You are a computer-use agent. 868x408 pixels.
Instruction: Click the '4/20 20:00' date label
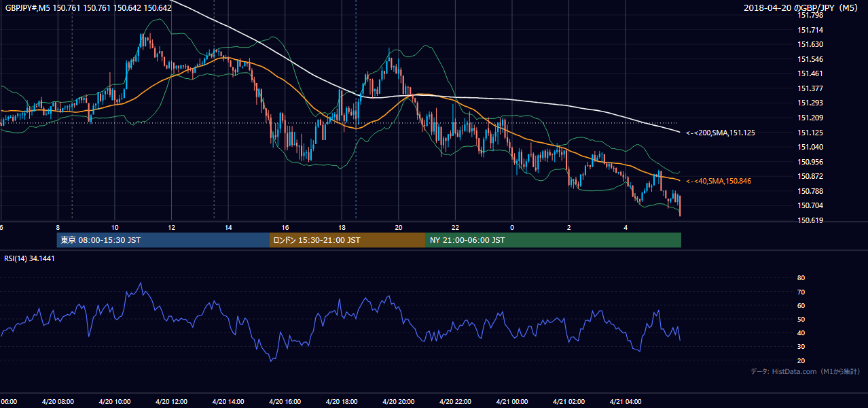[398, 401]
